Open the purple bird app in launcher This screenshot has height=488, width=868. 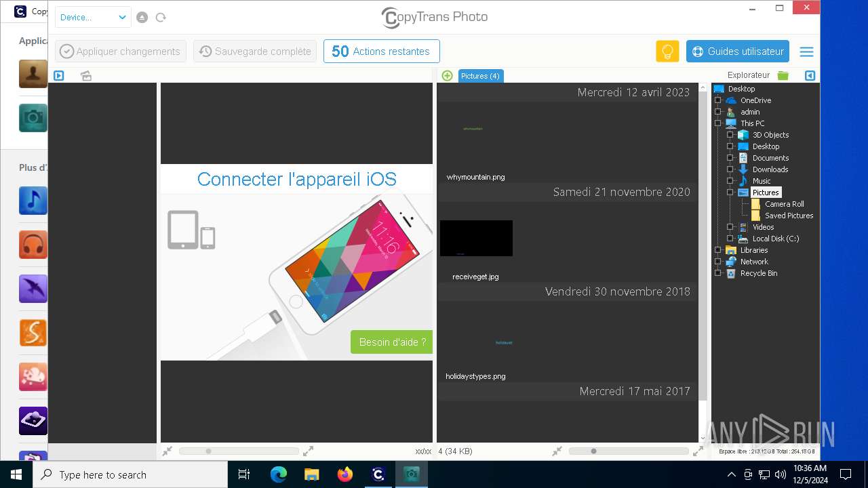click(33, 289)
